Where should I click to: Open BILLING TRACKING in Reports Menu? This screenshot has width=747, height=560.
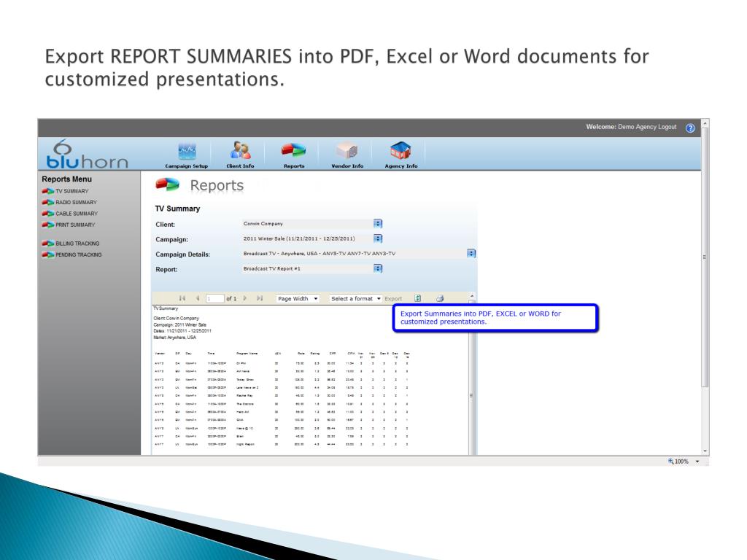tap(77, 244)
